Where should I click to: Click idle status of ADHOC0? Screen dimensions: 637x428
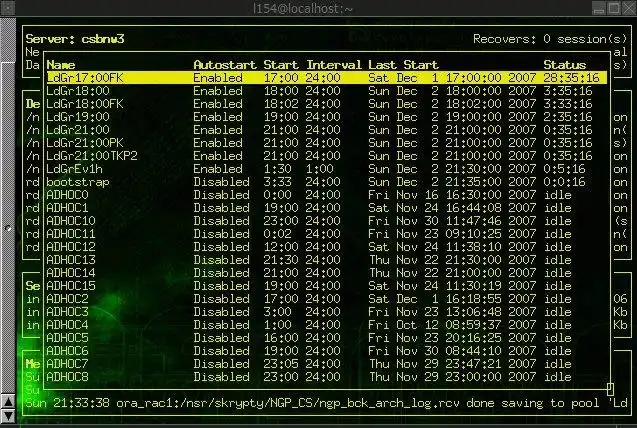click(x=557, y=195)
